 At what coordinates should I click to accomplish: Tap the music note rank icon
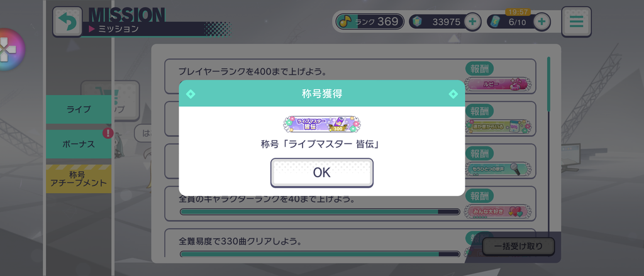345,22
